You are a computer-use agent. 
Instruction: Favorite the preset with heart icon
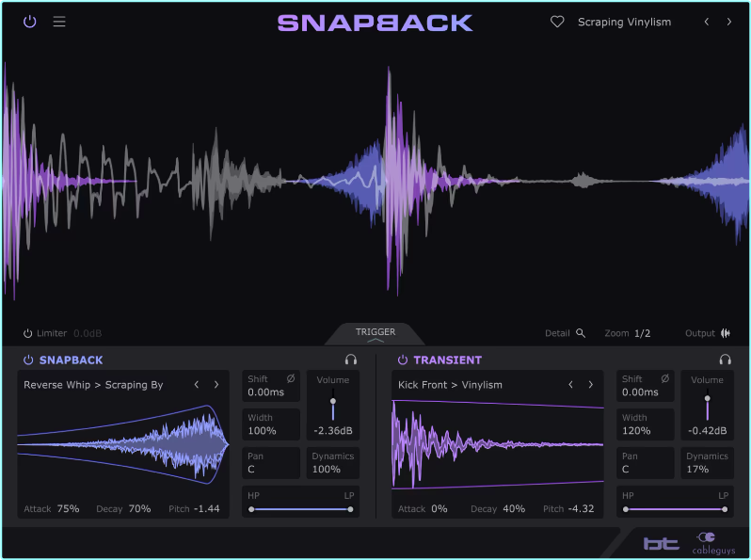point(557,22)
